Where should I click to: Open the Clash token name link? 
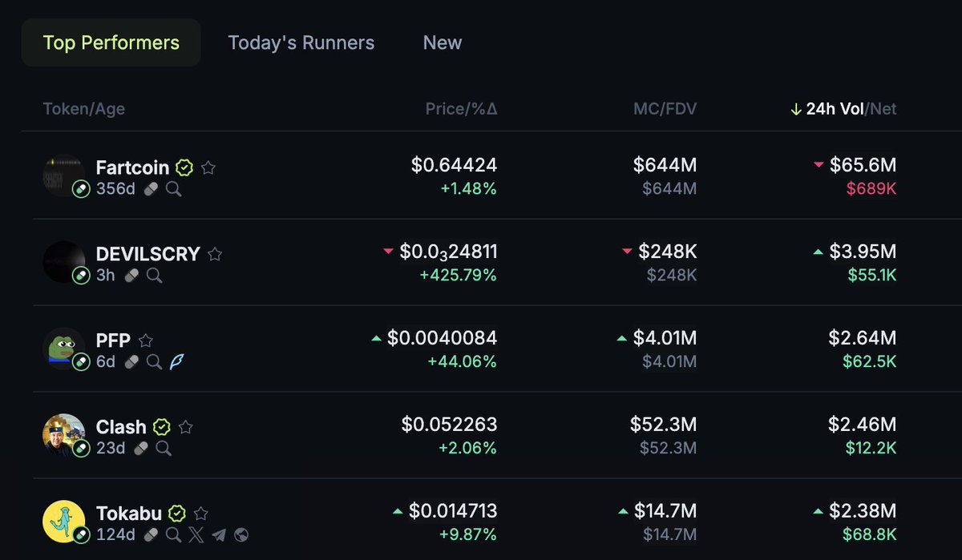point(121,427)
